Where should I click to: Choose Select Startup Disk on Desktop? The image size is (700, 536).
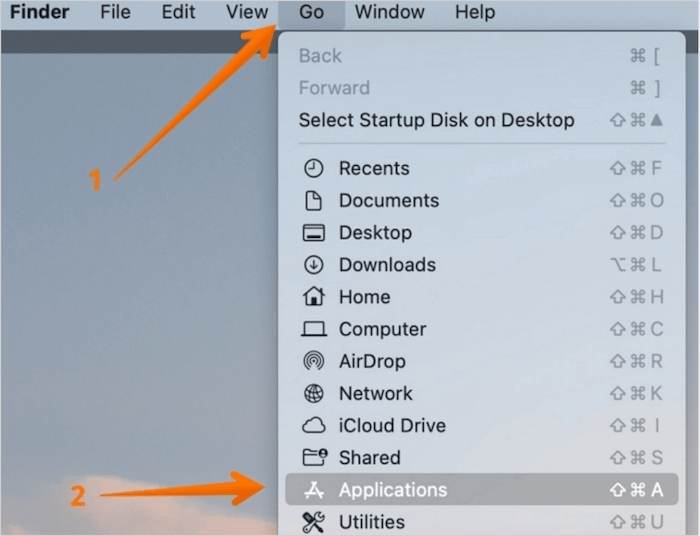(436, 120)
